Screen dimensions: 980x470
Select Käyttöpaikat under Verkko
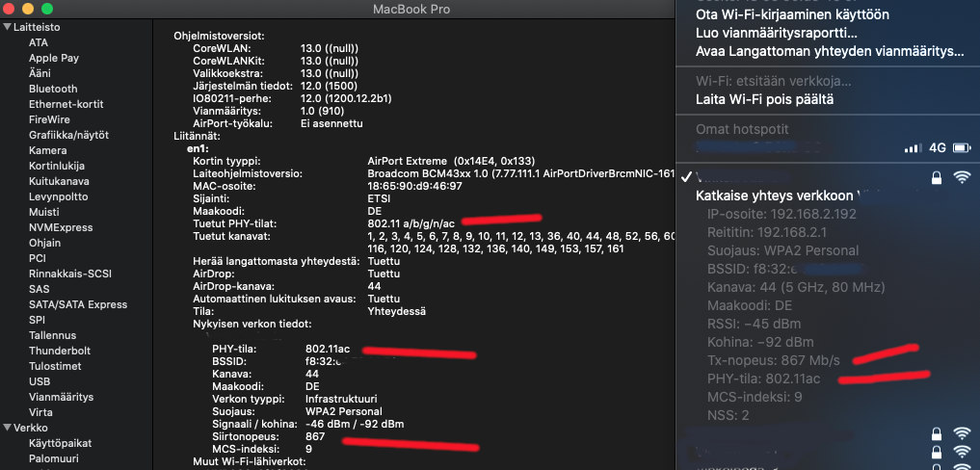click(60, 443)
